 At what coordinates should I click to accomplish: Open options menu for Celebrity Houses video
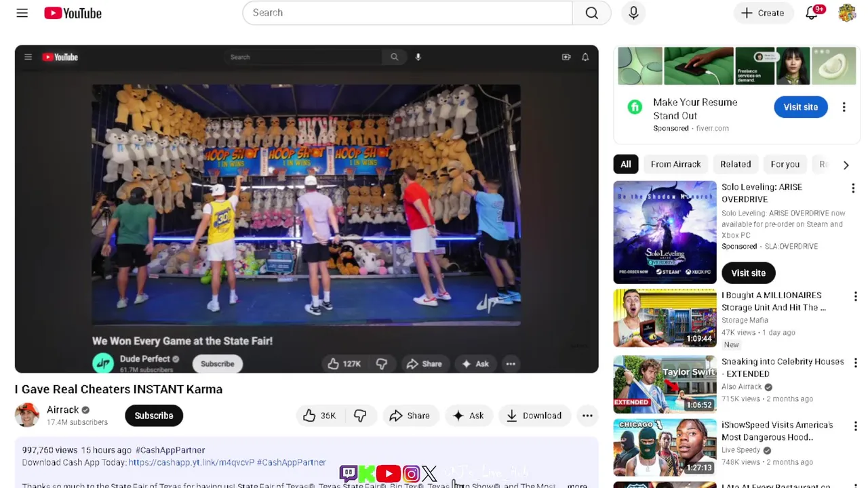pos(855,363)
